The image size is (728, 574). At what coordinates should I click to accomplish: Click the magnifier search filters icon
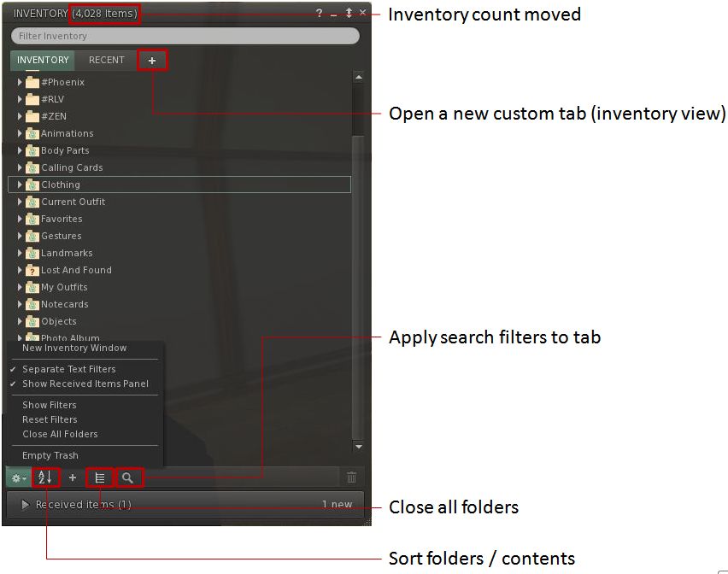pyautogui.click(x=127, y=477)
